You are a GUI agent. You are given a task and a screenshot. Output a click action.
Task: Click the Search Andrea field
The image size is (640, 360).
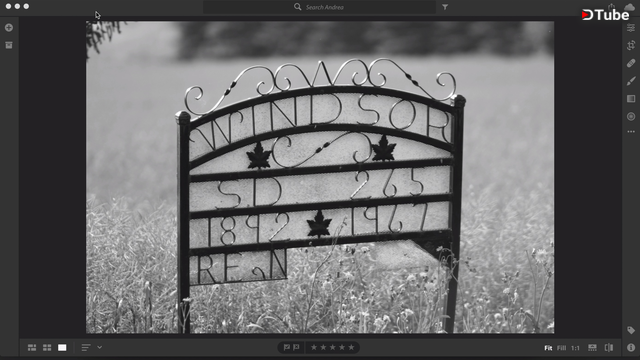click(320, 7)
